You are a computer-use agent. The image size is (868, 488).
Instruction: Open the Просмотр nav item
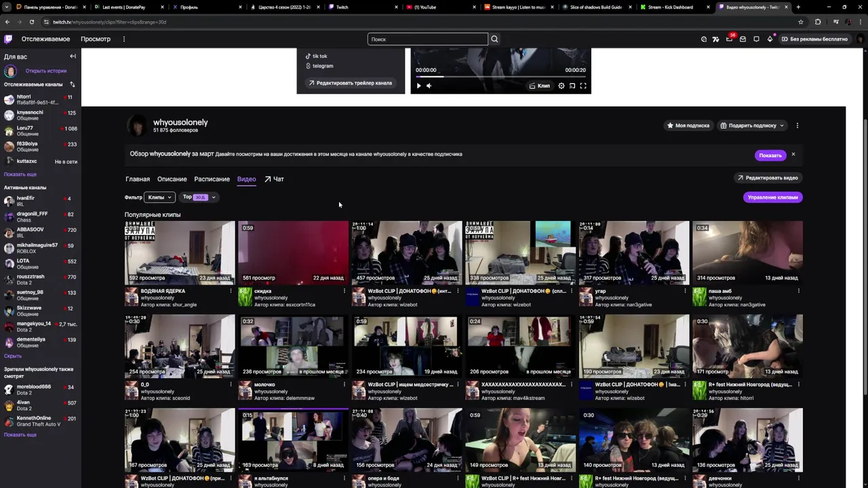[x=96, y=39]
